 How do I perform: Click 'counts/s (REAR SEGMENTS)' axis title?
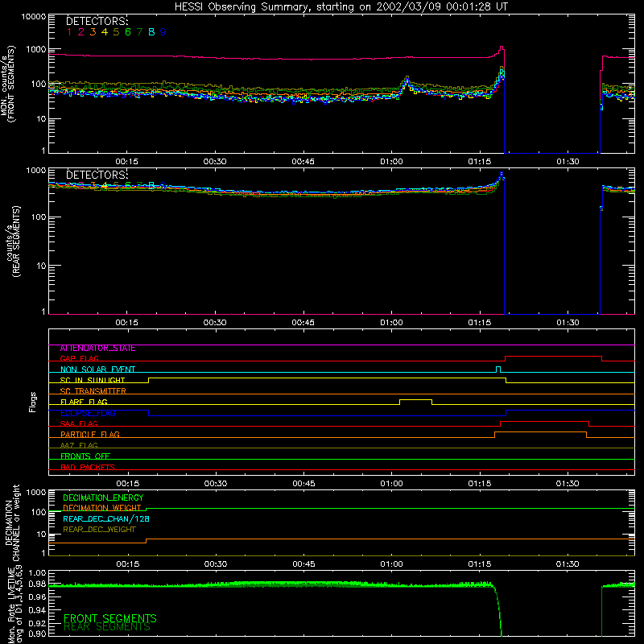click(x=13, y=242)
